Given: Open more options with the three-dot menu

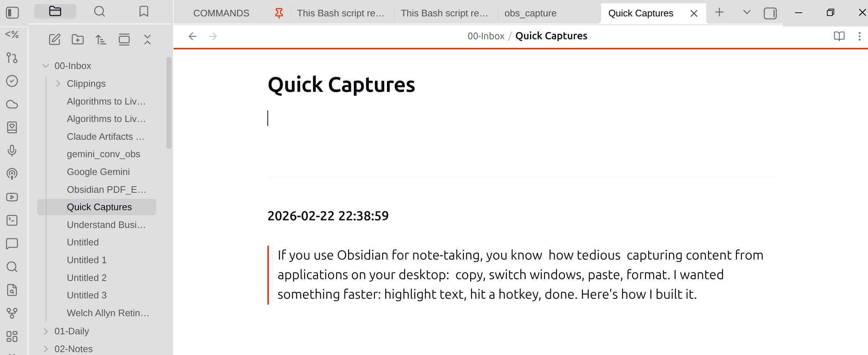Looking at the screenshot, I should 859,36.
